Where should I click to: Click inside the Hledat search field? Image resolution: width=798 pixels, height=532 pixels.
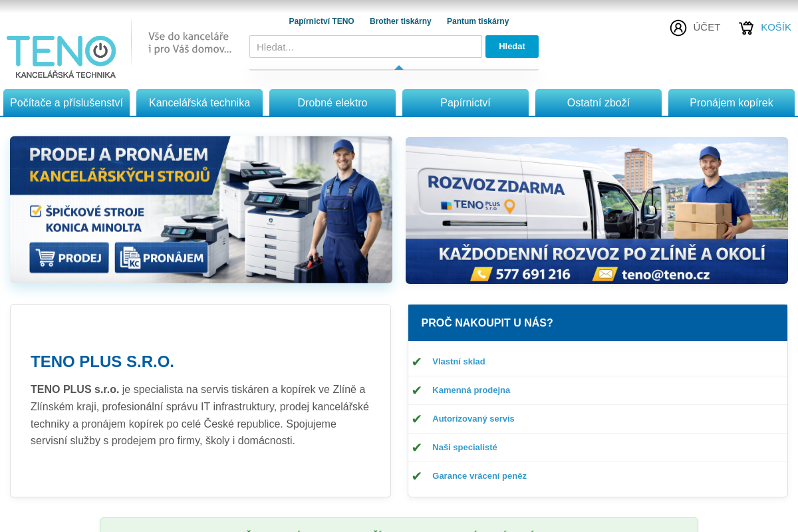point(366,46)
